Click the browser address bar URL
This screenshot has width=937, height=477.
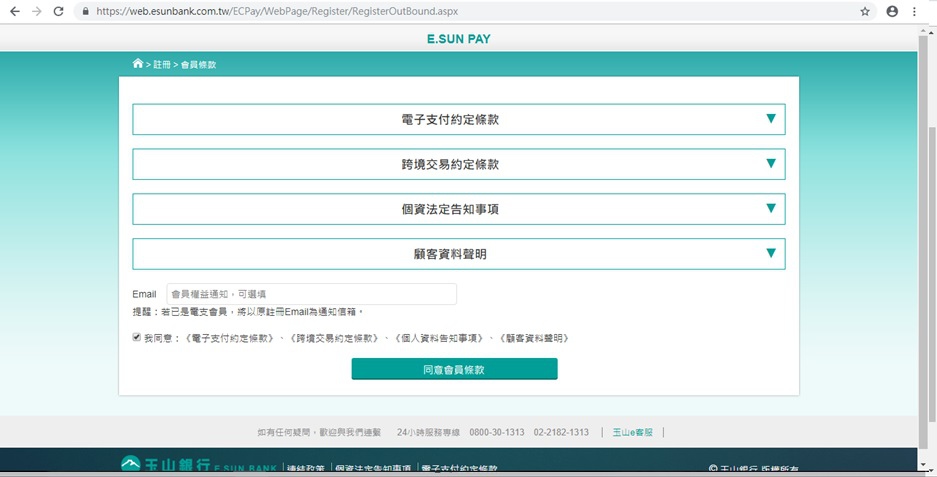[x=277, y=11]
